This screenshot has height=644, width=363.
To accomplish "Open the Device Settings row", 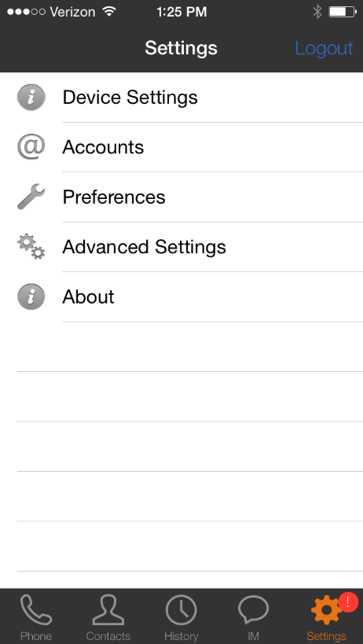I will 181,98.
